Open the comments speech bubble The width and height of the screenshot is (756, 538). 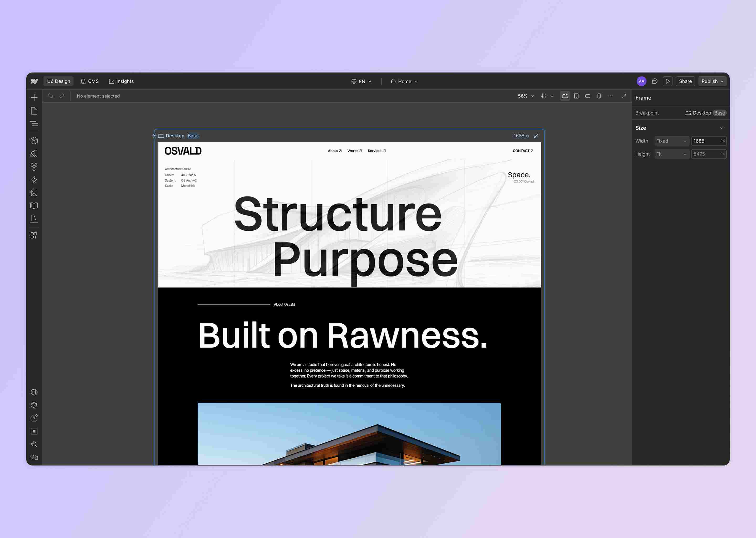pos(654,81)
